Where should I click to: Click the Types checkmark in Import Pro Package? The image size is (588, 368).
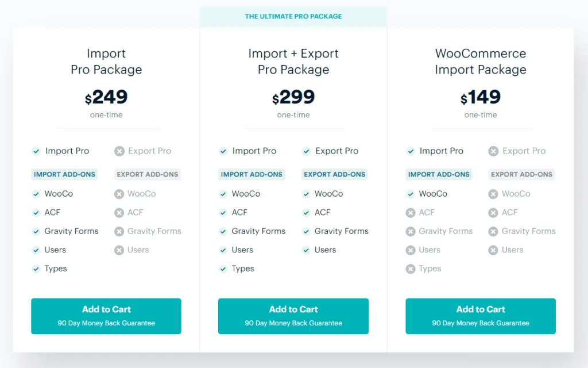[x=36, y=269]
